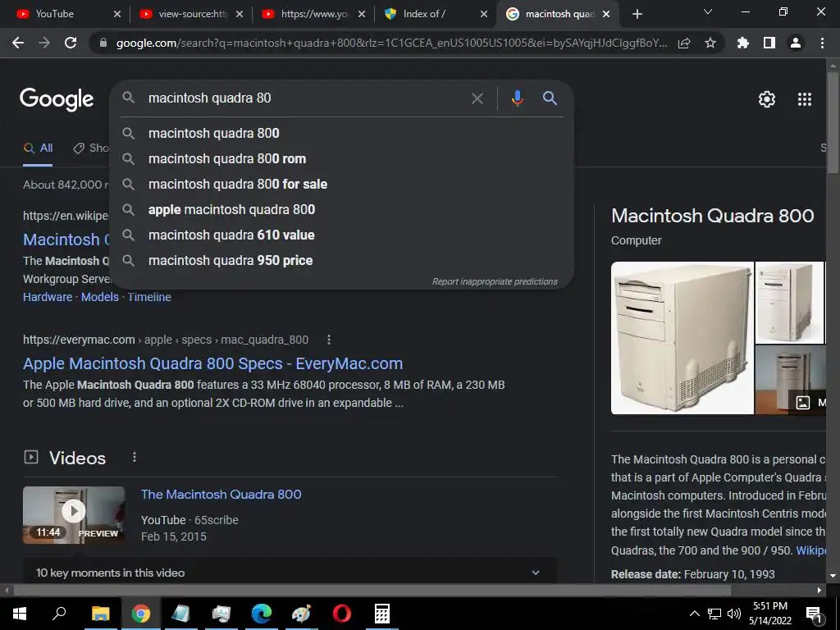This screenshot has height=630, width=840.
Task: Open Calculator from the taskbar
Action: [381, 613]
